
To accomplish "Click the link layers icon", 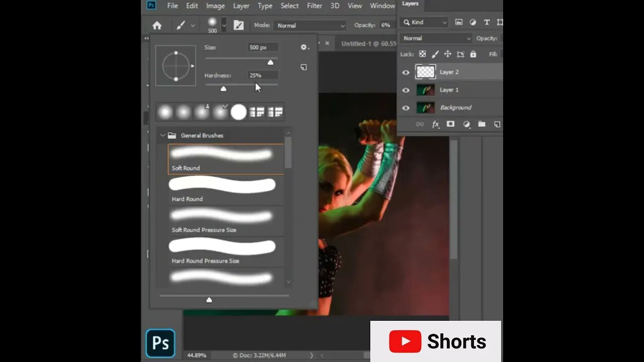I will (x=419, y=124).
